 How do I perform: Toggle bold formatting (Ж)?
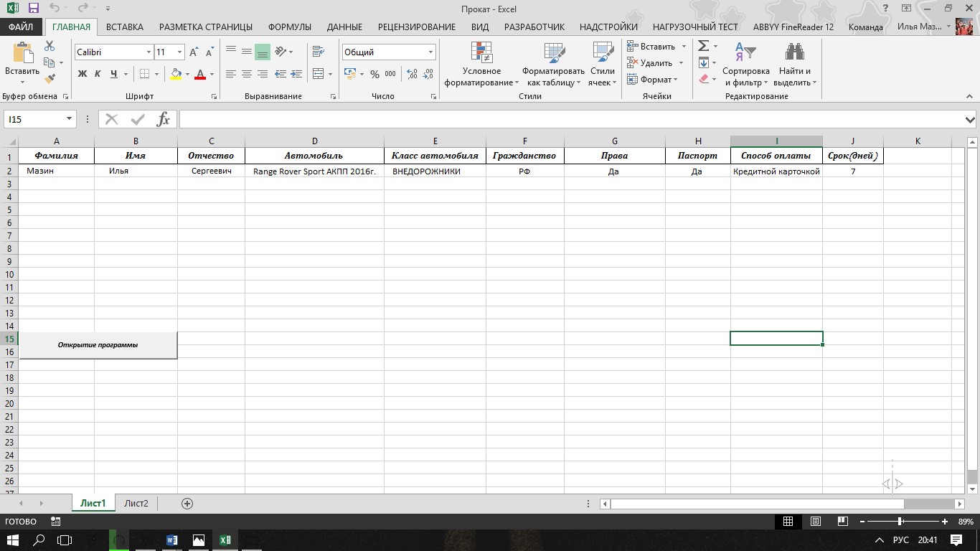click(x=83, y=74)
